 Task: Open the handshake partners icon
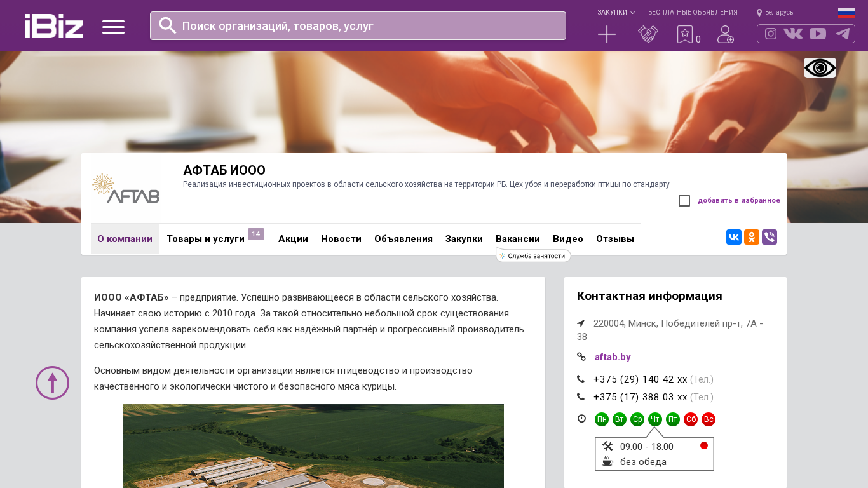click(648, 34)
